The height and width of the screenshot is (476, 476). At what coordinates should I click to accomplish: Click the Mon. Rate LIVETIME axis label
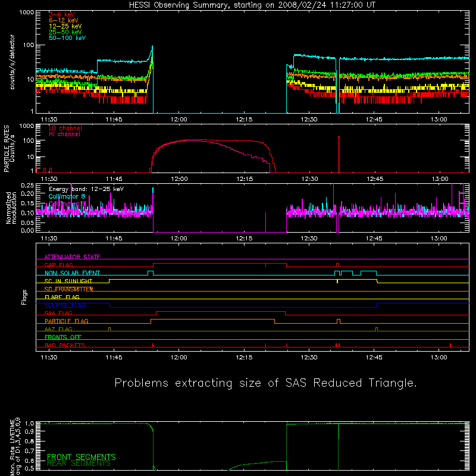(x=15, y=446)
